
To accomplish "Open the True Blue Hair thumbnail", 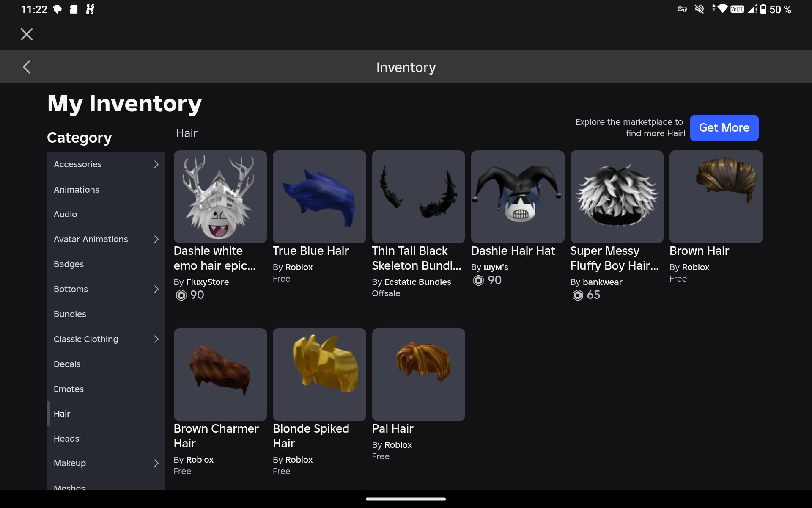I will pos(319,197).
